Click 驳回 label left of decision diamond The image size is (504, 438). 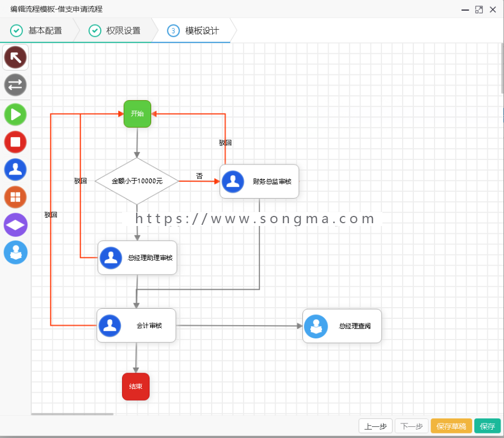pyautogui.click(x=80, y=181)
